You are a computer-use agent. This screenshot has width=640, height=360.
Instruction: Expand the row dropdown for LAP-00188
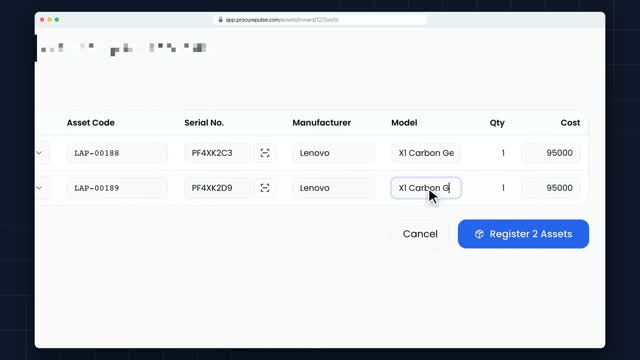[x=39, y=153]
